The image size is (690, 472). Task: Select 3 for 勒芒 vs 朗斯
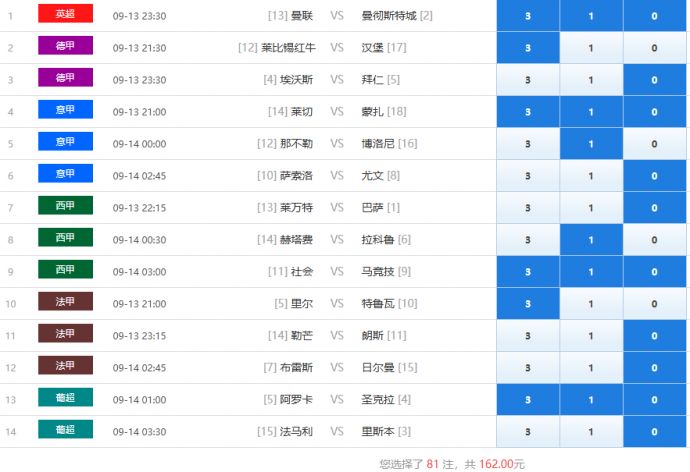(528, 336)
